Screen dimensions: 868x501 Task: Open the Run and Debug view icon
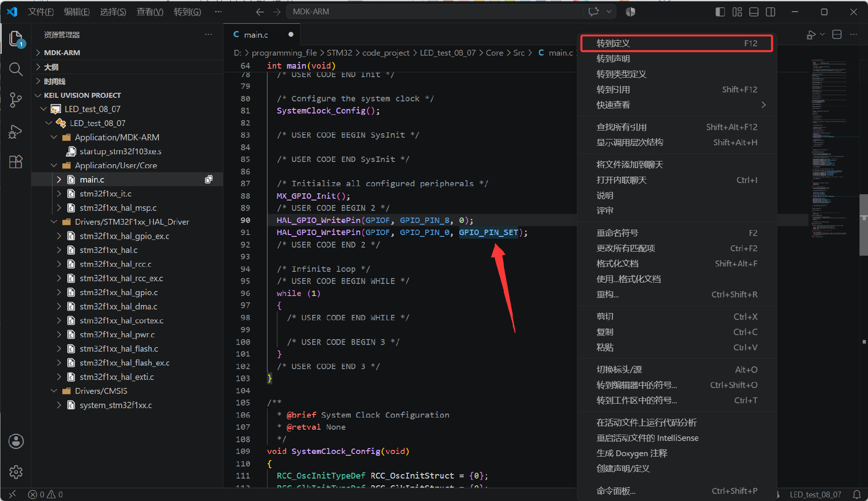(16, 131)
